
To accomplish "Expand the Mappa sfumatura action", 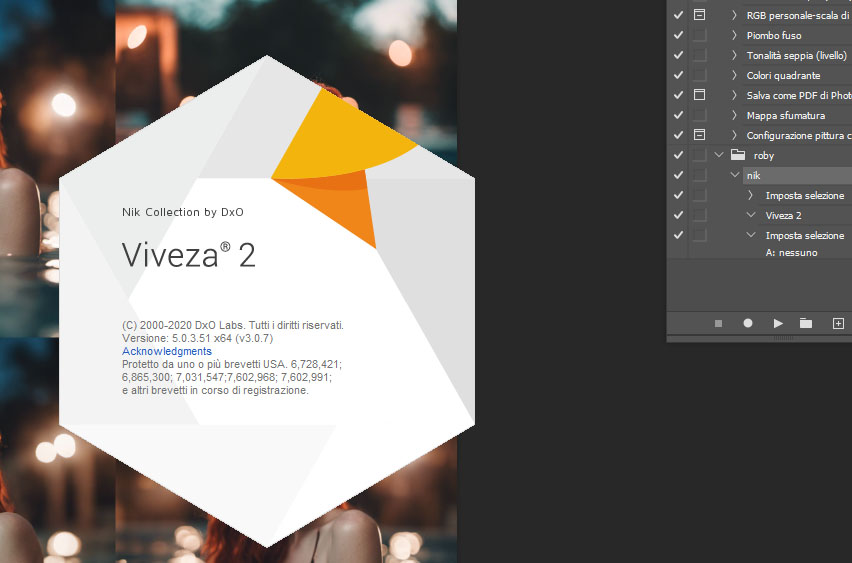I will pos(735,115).
